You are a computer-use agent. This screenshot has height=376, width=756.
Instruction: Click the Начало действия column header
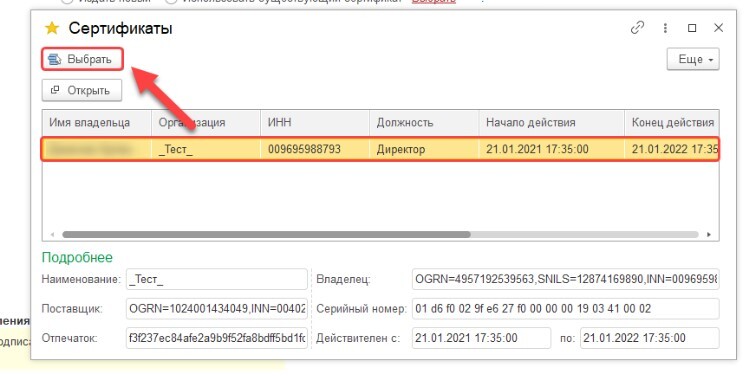[x=552, y=122]
